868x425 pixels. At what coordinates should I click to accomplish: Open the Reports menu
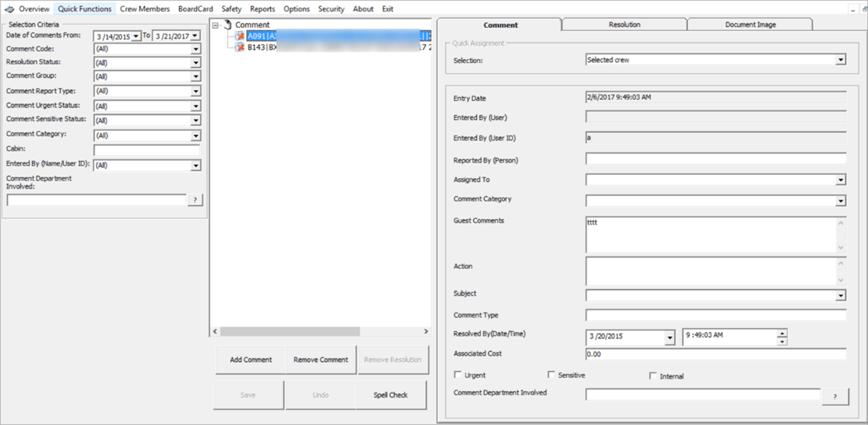pos(262,9)
